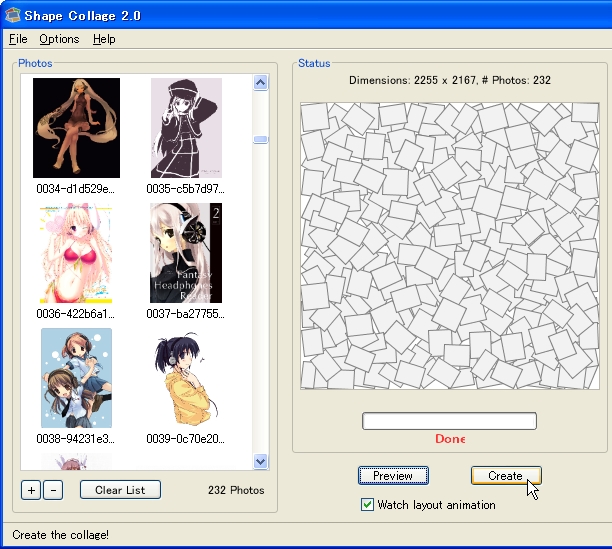Click the filename label 0034-d1d529e...
Image resolution: width=612 pixels, height=549 pixels.
[75, 189]
